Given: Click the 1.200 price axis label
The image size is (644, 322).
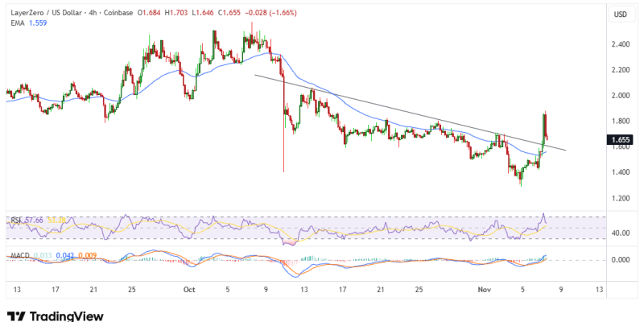Looking at the screenshot, I should pos(620,198).
